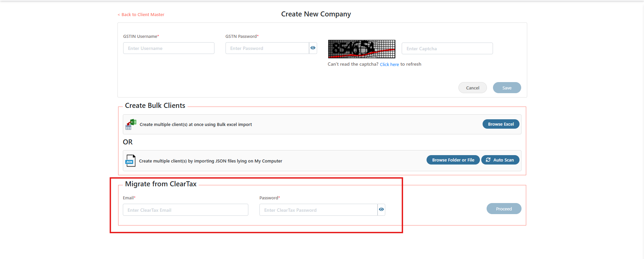Toggle ClearTax password visibility eye icon
The height and width of the screenshot is (259, 644).
coord(381,210)
